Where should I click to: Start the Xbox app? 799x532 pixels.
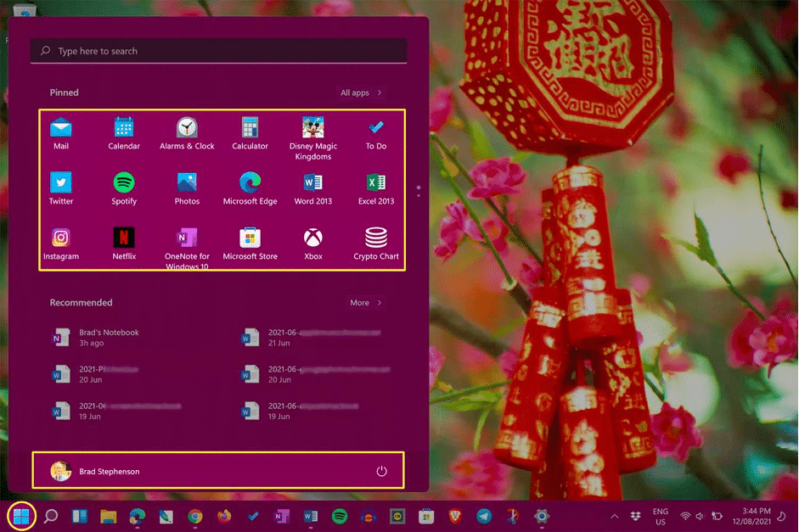(x=312, y=242)
